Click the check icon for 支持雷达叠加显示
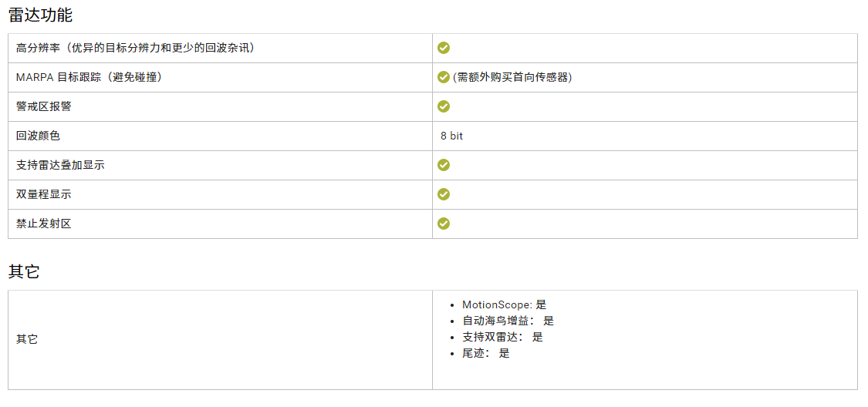The image size is (868, 407). (x=444, y=165)
